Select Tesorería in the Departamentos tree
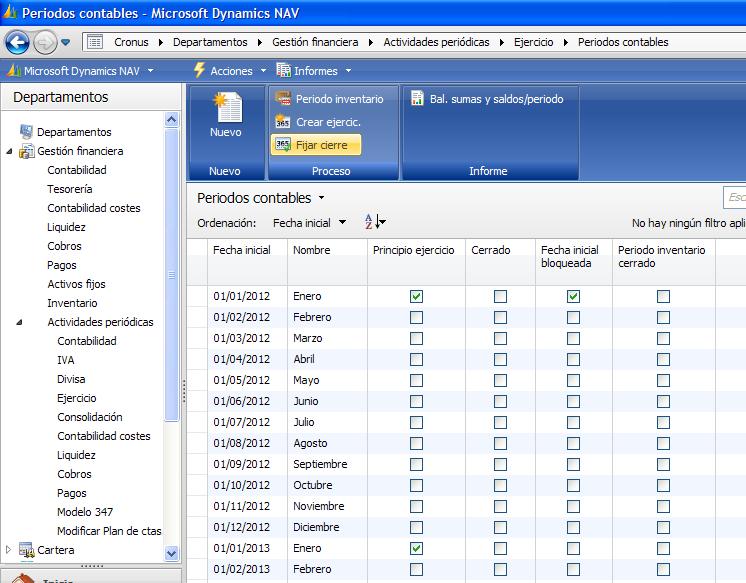Screen dimensions: 746x583 (70, 189)
